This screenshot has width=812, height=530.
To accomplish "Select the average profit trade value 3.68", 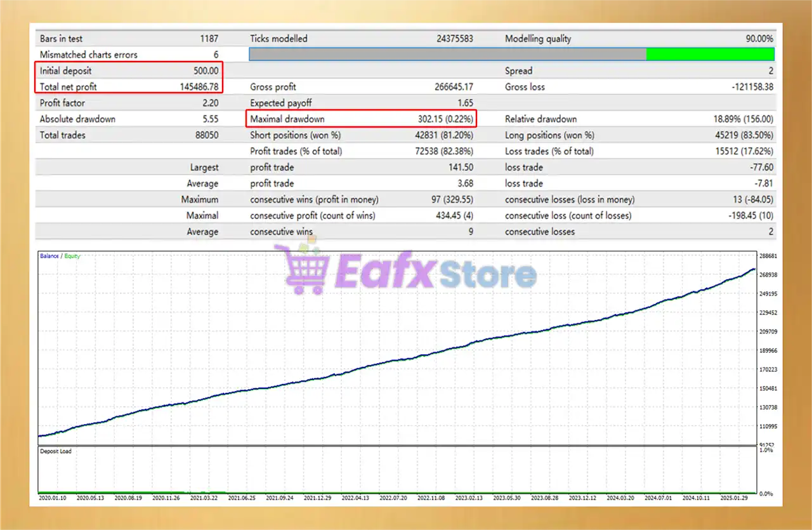I will 464,183.
